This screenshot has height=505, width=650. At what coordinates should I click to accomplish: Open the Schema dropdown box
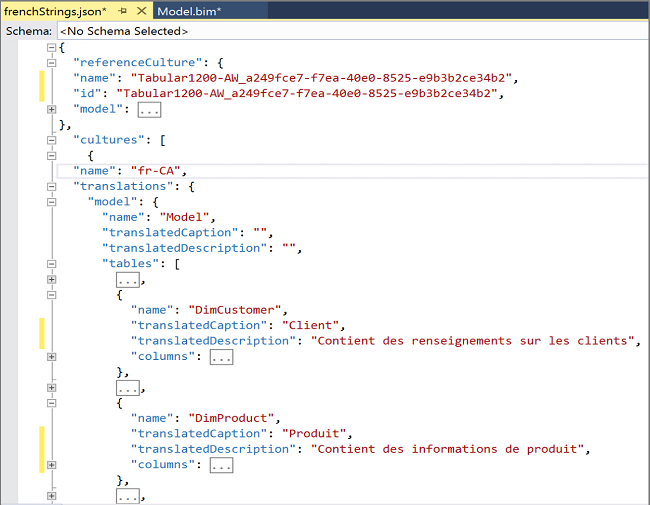[x=353, y=31]
